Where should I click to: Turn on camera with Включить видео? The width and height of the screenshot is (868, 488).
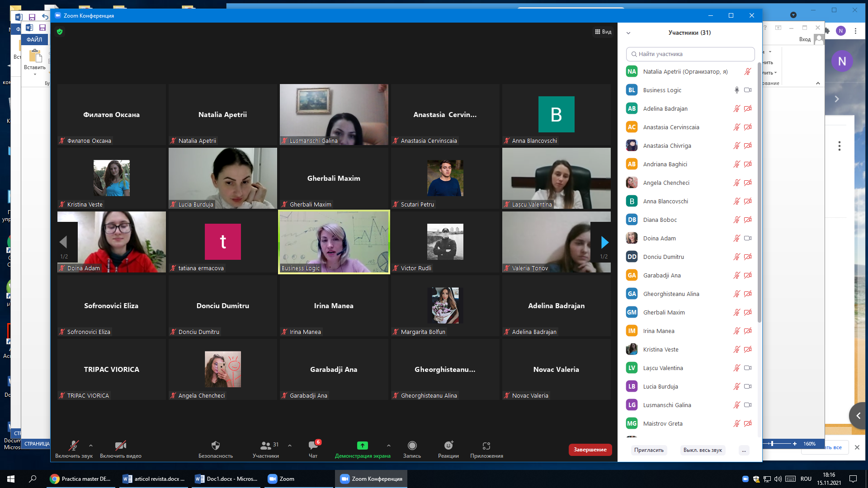click(x=120, y=446)
